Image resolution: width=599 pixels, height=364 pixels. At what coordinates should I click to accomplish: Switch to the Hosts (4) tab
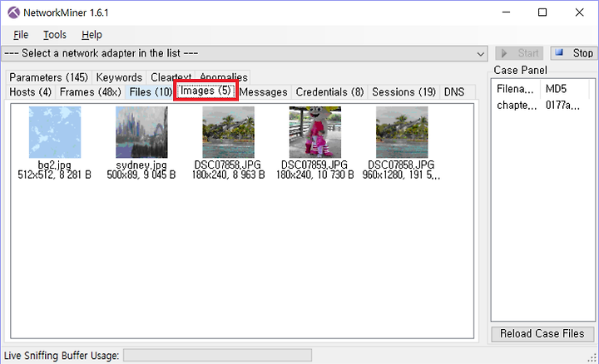coord(30,92)
